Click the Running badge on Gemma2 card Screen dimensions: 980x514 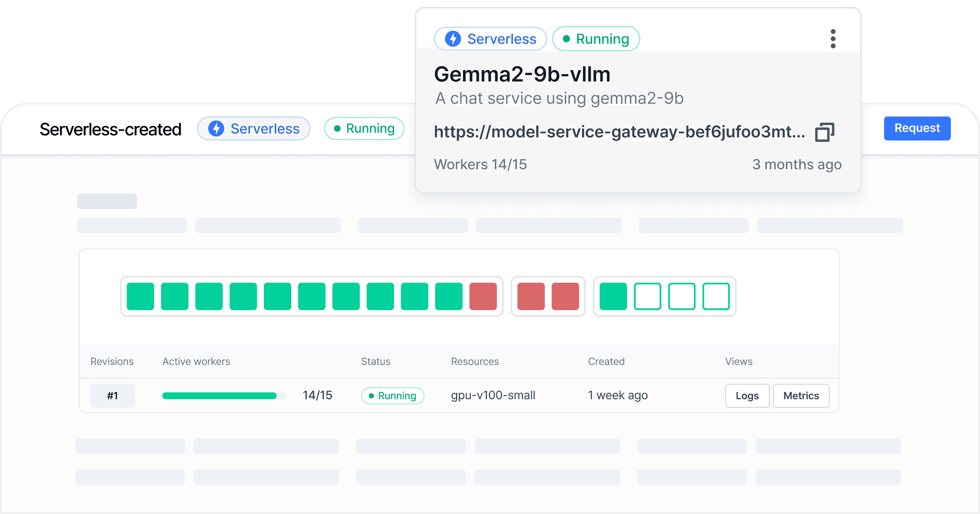click(596, 39)
